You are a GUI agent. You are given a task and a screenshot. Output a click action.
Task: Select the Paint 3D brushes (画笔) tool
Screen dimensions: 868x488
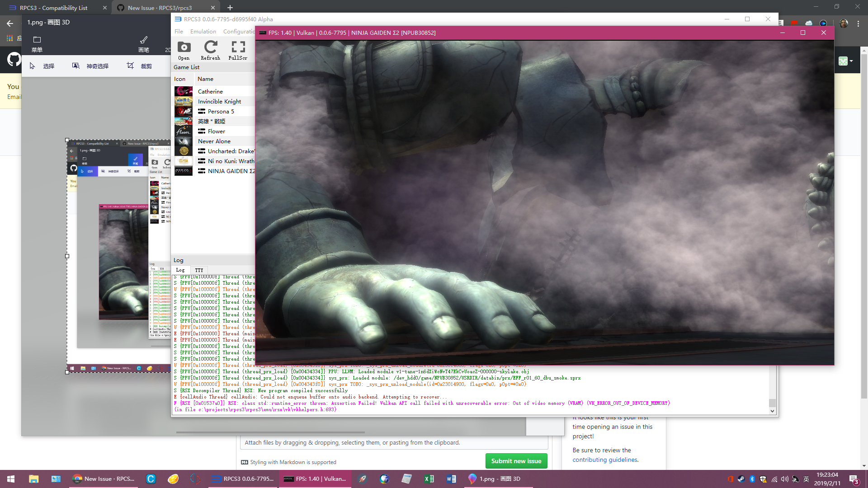coord(143,43)
